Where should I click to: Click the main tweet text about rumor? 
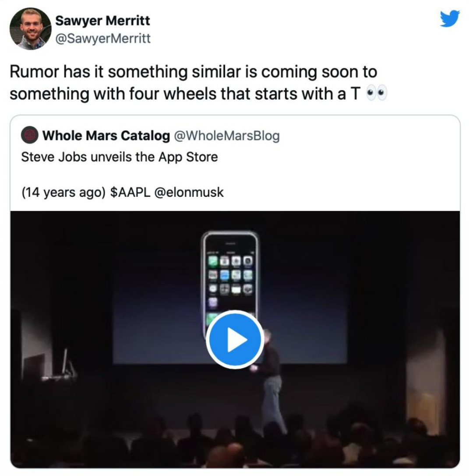[x=198, y=82]
